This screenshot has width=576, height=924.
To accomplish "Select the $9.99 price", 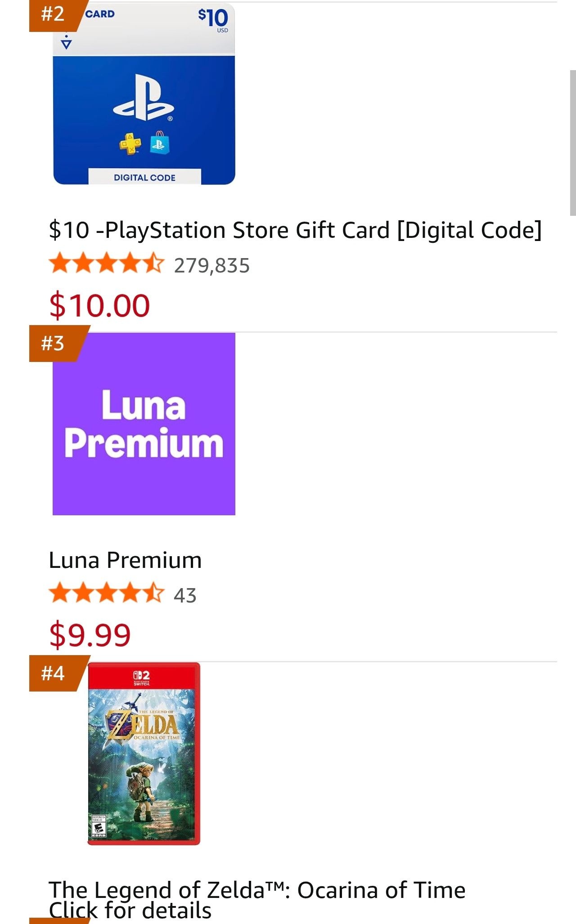I will tap(90, 635).
